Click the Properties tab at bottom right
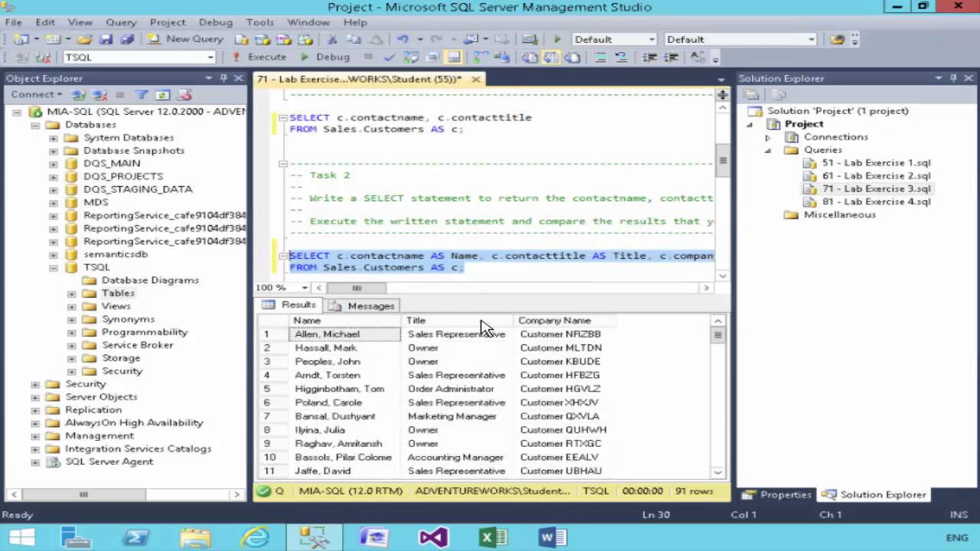Viewport: 980px width, 551px height. [777, 494]
